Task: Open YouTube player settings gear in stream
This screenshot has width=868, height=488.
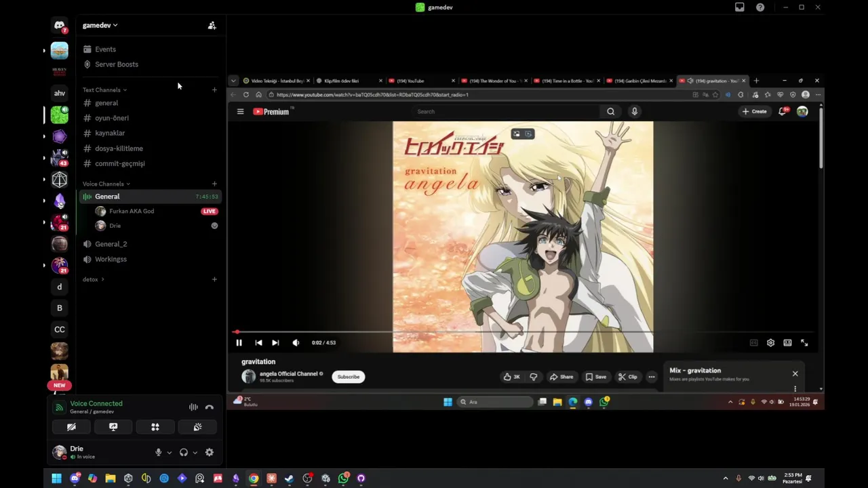Action: click(x=770, y=343)
